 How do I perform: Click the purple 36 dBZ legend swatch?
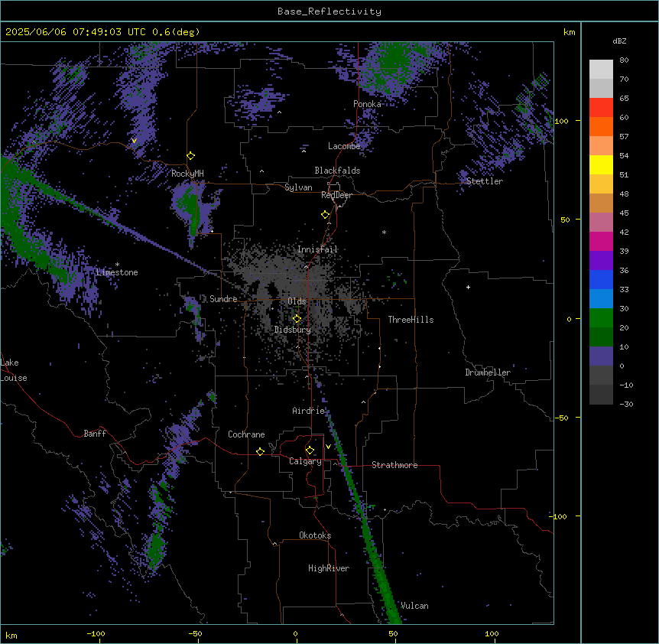coord(601,261)
